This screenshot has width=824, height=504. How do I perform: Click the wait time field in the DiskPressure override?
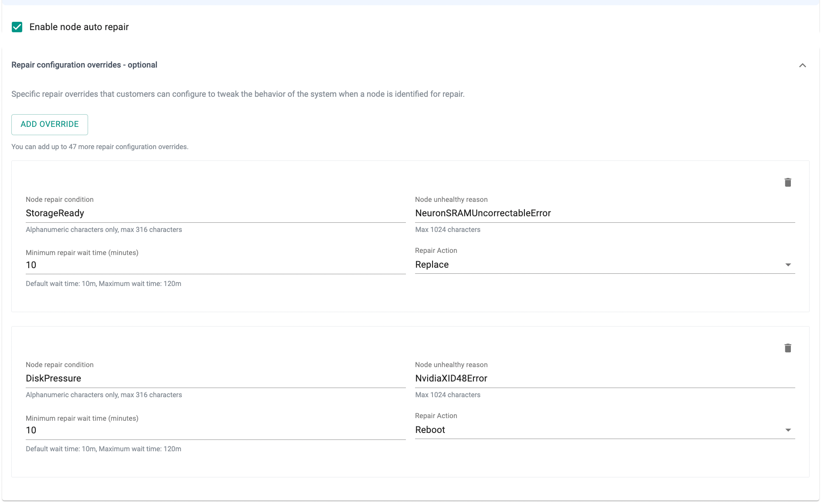pyautogui.click(x=215, y=430)
